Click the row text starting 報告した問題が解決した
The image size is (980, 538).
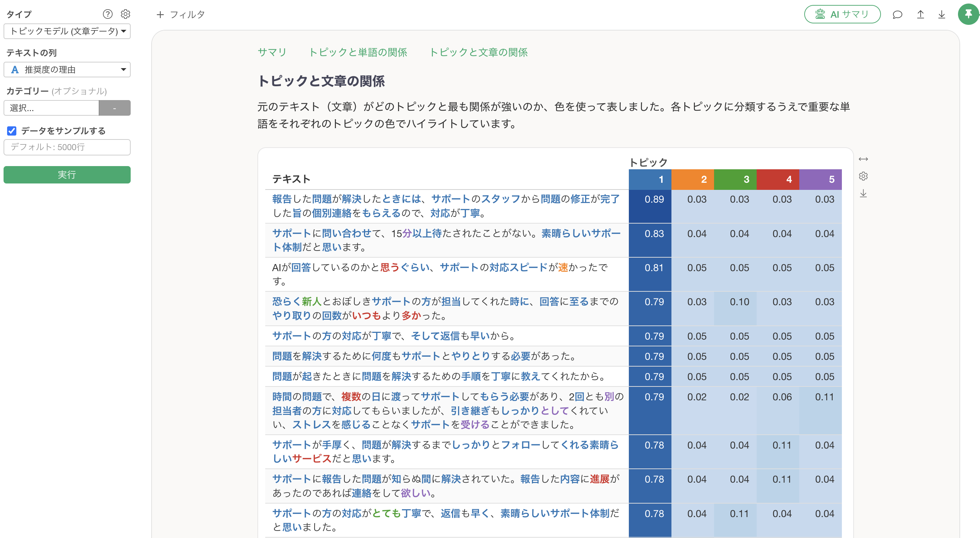click(x=446, y=206)
